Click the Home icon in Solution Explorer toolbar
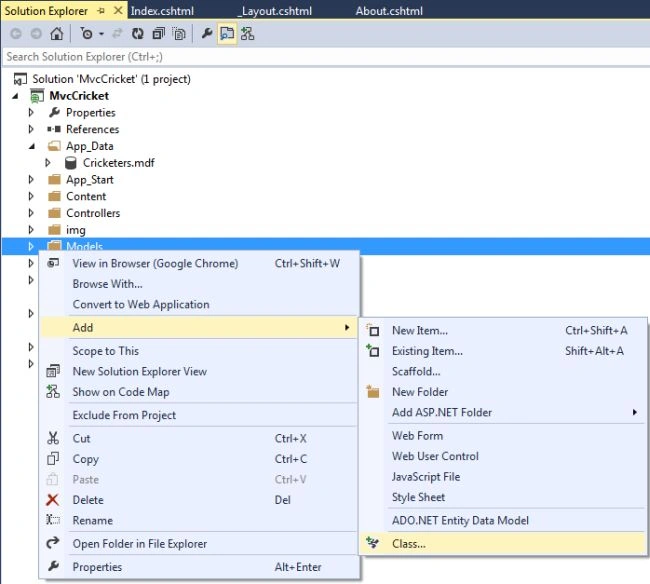This screenshot has height=584, width=650. [57, 34]
